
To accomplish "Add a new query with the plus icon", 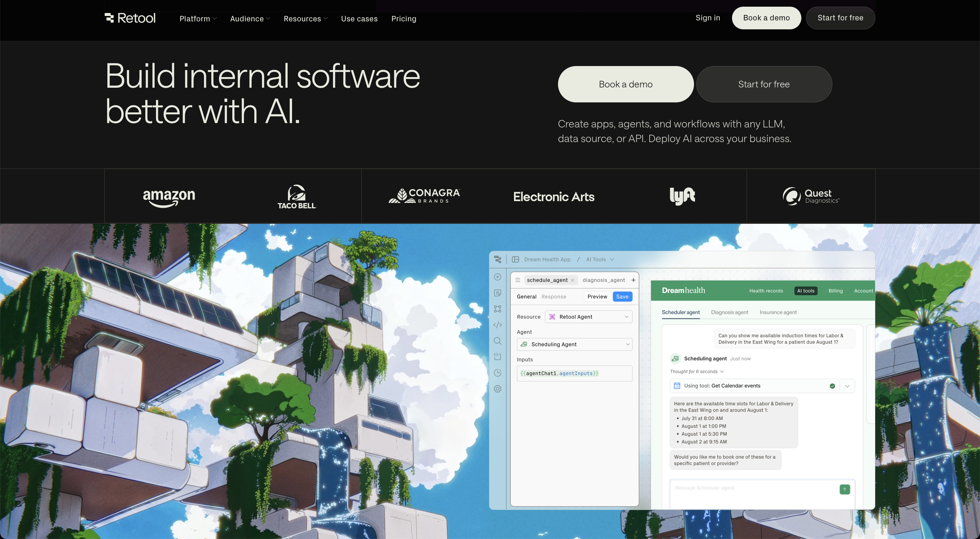I will pyautogui.click(x=633, y=280).
